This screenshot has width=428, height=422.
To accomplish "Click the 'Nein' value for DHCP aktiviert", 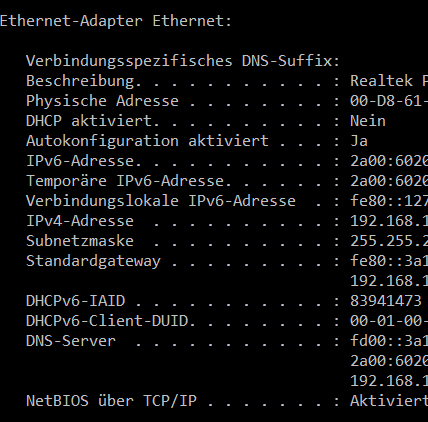I will [x=368, y=121].
